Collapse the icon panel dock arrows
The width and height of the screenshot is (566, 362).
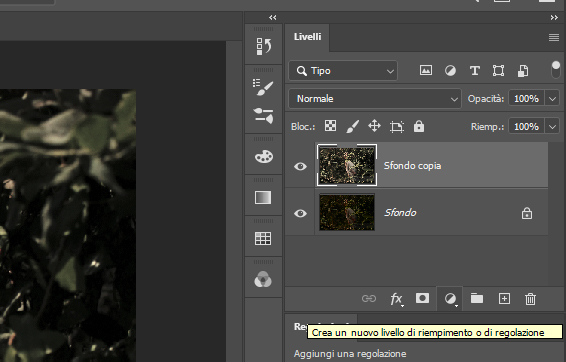pos(273,17)
